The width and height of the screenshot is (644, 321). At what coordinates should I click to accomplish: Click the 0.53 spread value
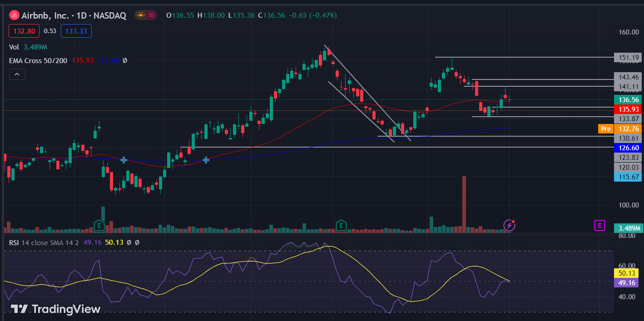(50, 31)
